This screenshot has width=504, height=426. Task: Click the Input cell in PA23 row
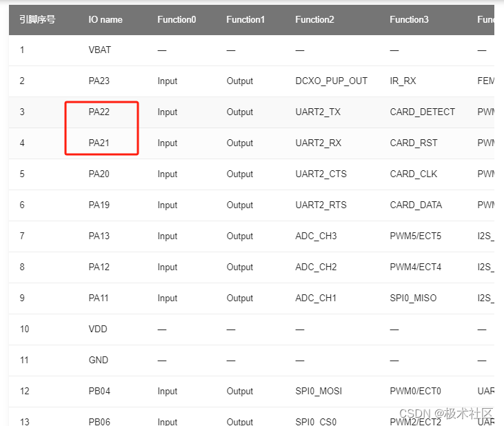click(x=168, y=81)
